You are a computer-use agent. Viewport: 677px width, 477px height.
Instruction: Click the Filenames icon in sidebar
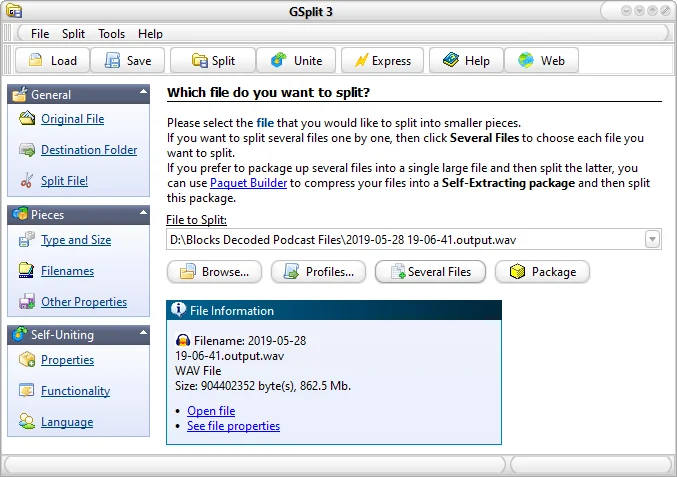[x=26, y=270]
